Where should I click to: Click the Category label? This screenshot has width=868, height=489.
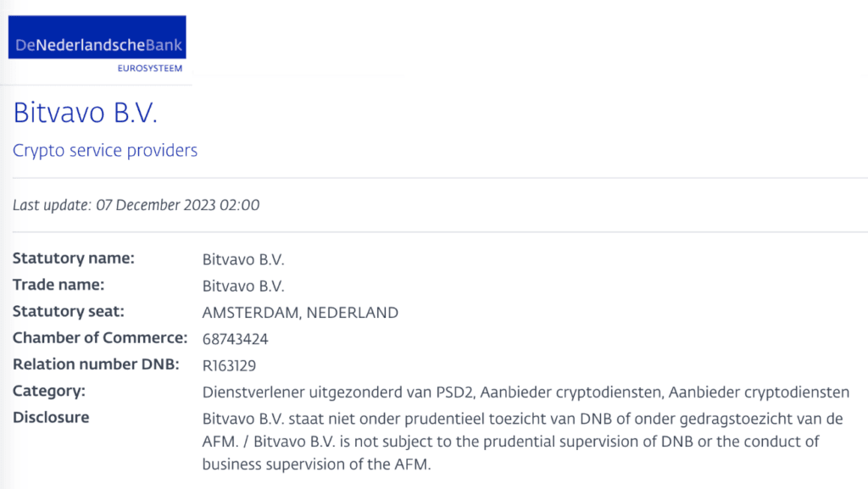coord(49,391)
